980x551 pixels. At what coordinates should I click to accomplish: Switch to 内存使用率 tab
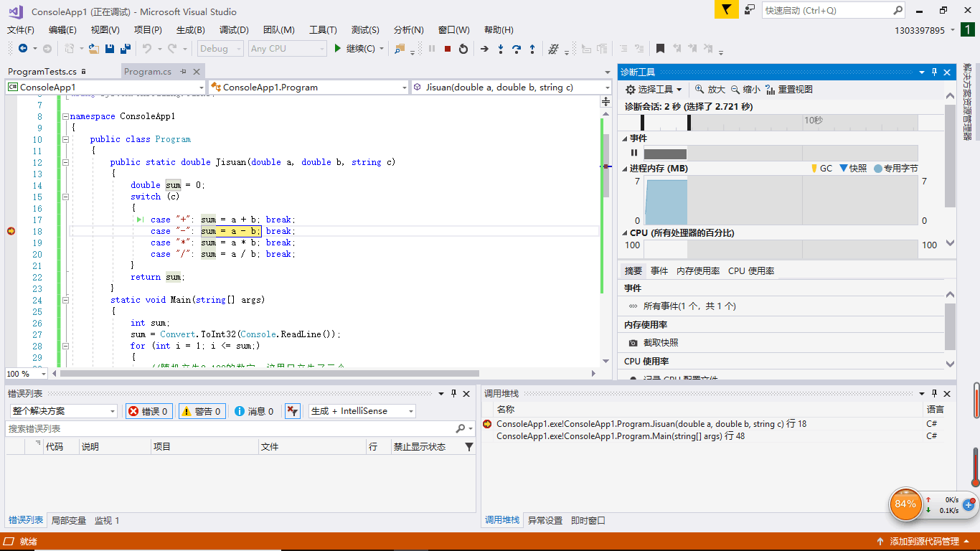click(x=698, y=270)
